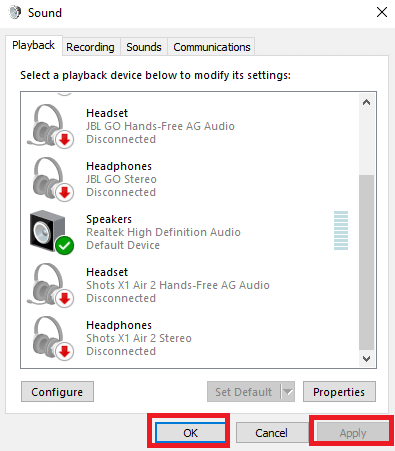Switch to the Recording tab
The height and width of the screenshot is (451, 395).
(90, 47)
